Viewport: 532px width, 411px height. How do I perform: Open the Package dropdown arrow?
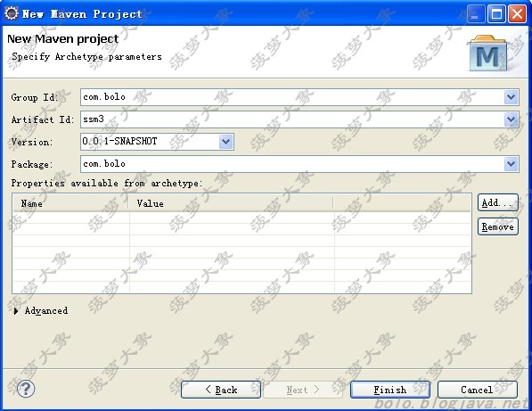[511, 164]
